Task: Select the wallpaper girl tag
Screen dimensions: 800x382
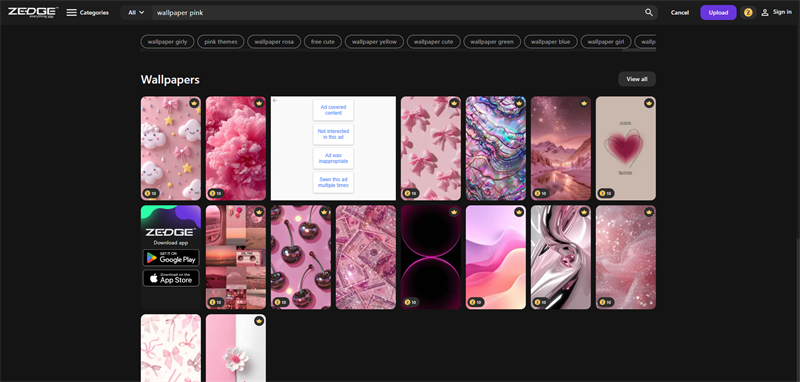Action: [606, 42]
